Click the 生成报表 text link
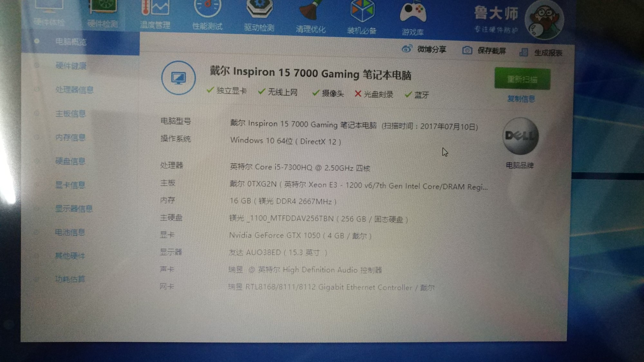Screen dimensions: 644x362 [548, 53]
